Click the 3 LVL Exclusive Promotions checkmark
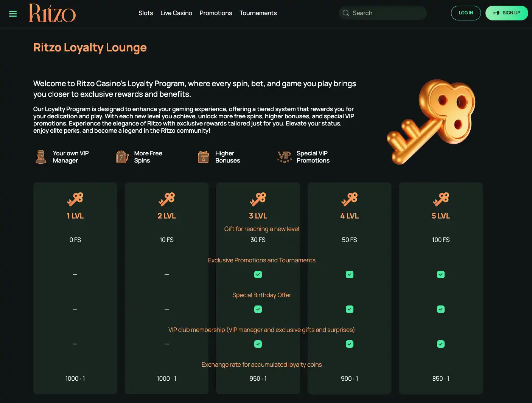Image resolution: width=532 pixels, height=403 pixels. click(258, 274)
